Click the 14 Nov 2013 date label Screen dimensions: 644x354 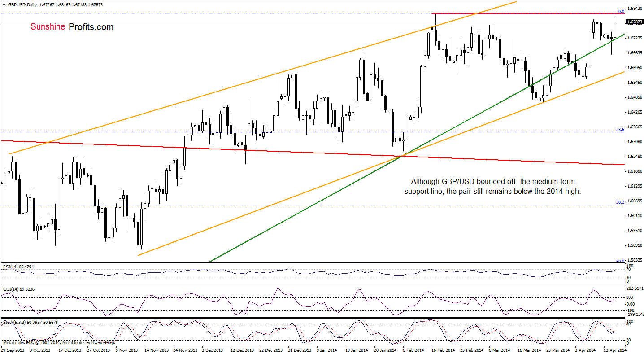[156, 350]
